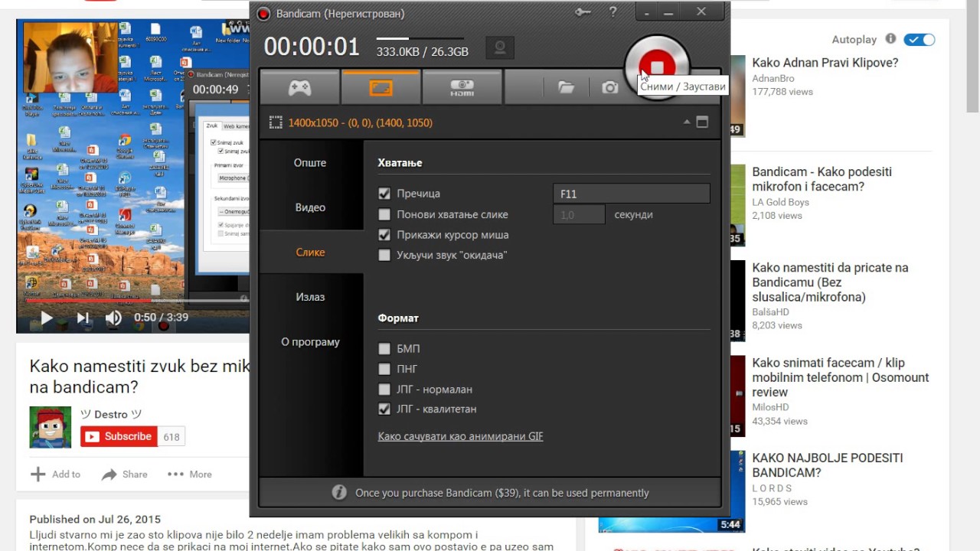Image resolution: width=980 pixels, height=551 pixels.
Task: Select the screen rectangle recording mode icon
Action: 381,87
